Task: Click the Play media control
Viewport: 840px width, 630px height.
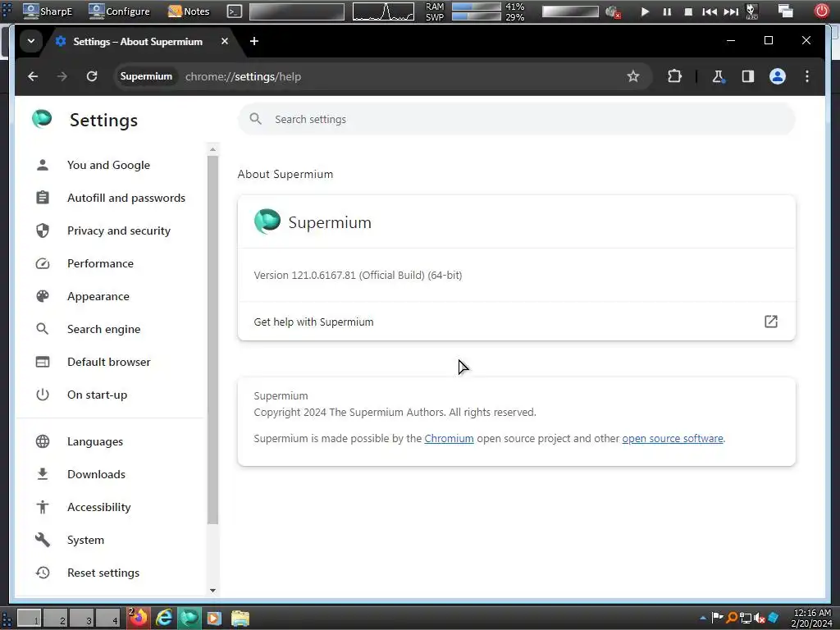Action: pos(645,11)
